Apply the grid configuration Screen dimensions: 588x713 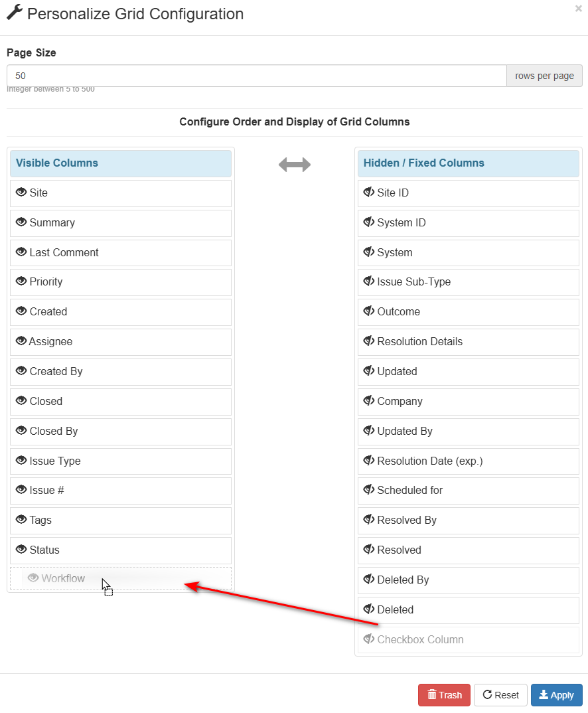(x=556, y=695)
